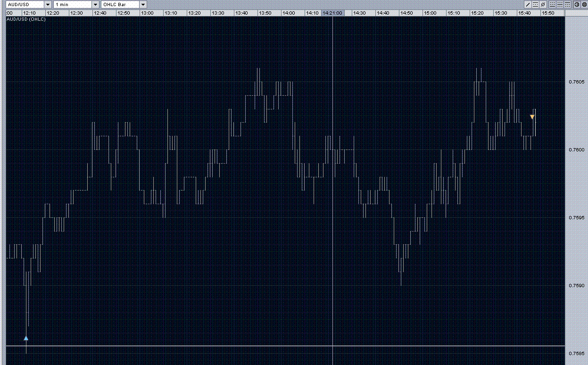Pick the line style with solid middle line
The height and width of the screenshot is (365, 588).
point(560,4)
